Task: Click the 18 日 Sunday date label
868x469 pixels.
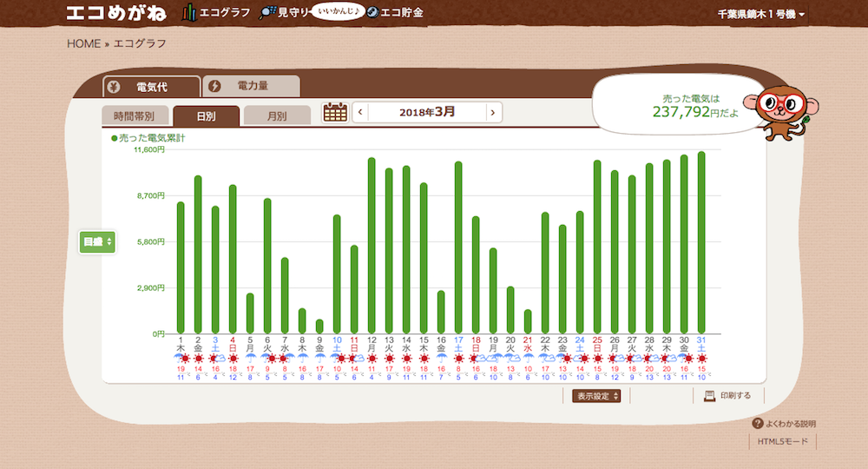Action: click(476, 344)
